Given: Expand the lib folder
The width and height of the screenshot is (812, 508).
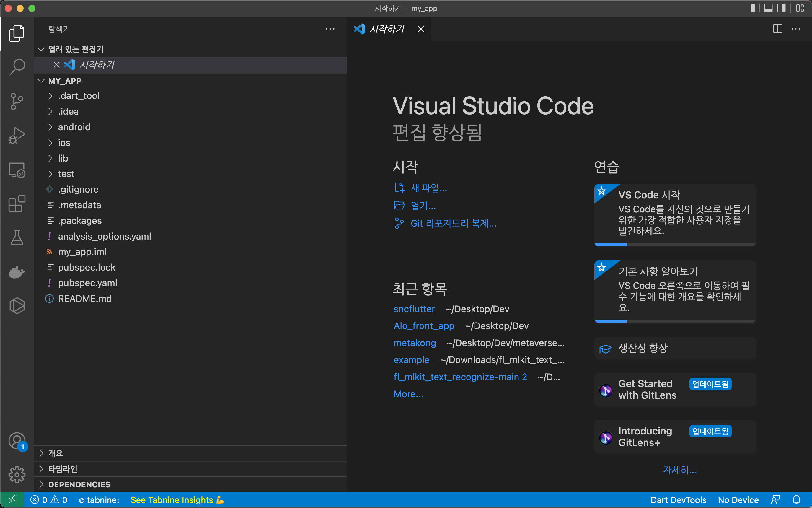Looking at the screenshot, I should pos(50,158).
